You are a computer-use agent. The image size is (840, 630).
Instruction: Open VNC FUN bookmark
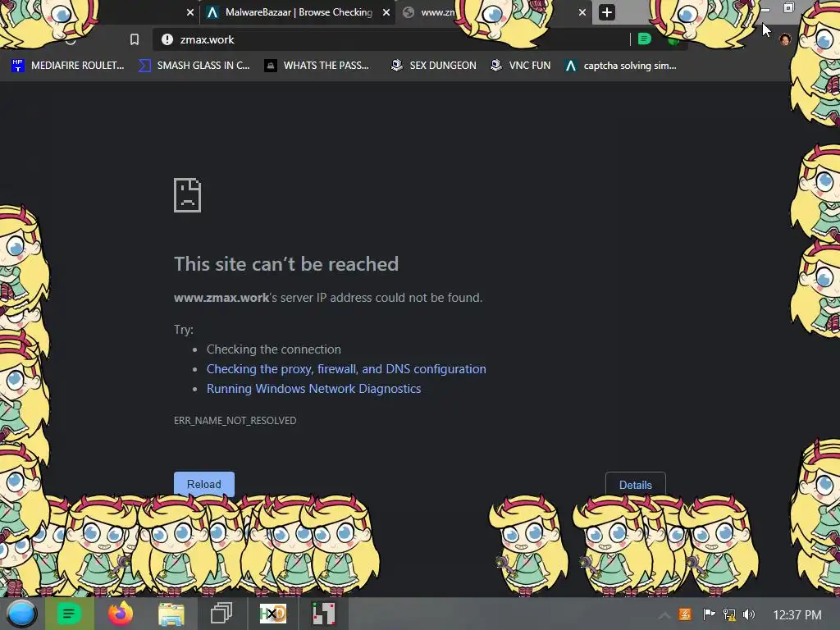pyautogui.click(x=521, y=66)
